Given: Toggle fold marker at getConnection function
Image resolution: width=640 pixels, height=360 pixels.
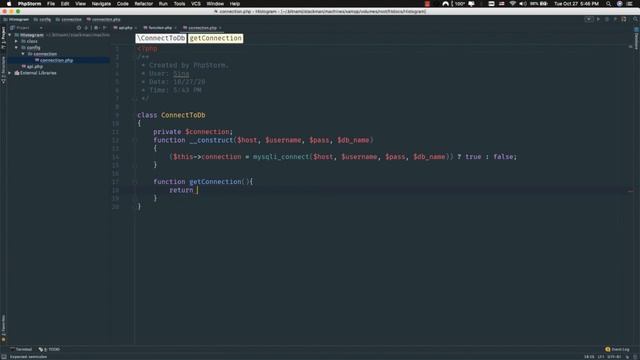Looking at the screenshot, I should [134, 182].
